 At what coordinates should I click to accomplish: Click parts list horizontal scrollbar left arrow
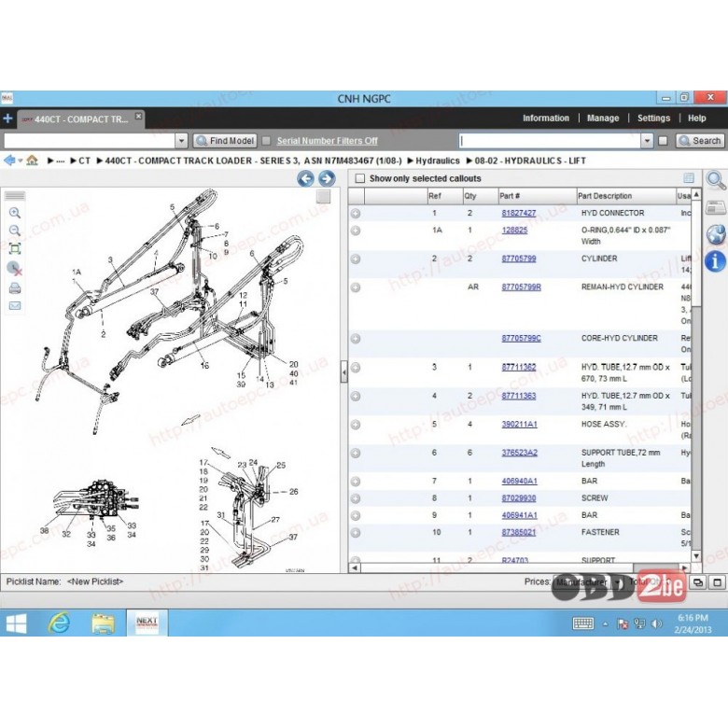click(355, 567)
